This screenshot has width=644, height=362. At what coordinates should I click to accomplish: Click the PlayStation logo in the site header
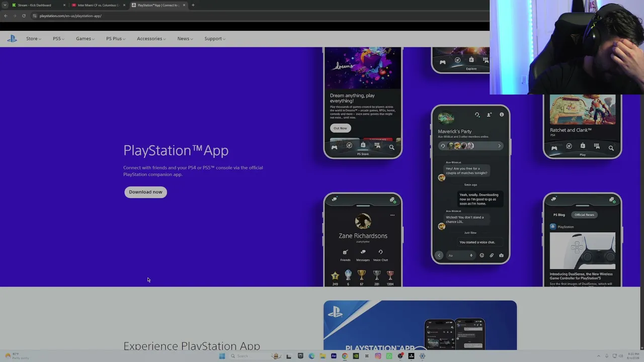(x=12, y=39)
